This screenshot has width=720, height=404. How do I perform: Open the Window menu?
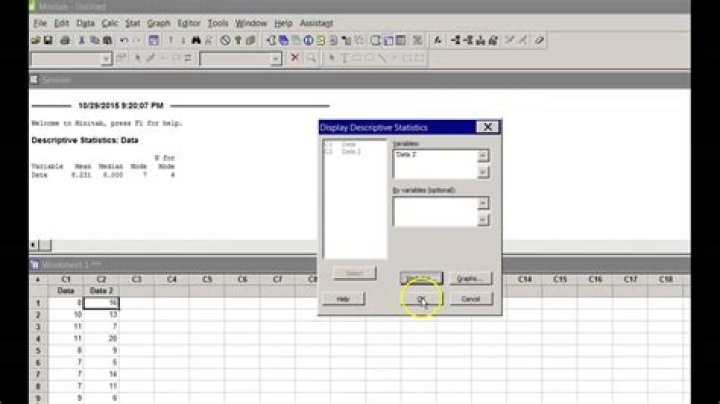pos(251,23)
